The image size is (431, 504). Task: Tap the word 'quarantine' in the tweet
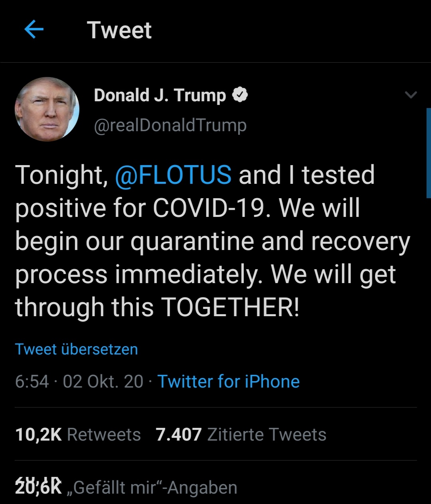coord(192,242)
